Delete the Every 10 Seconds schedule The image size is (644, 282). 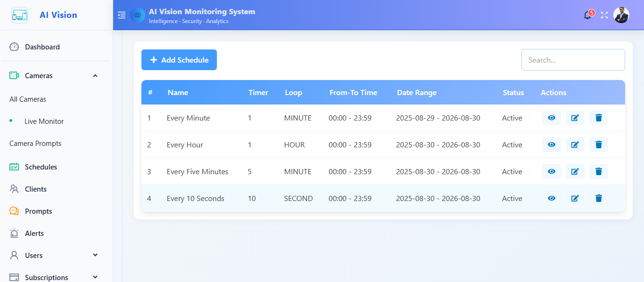click(x=598, y=198)
